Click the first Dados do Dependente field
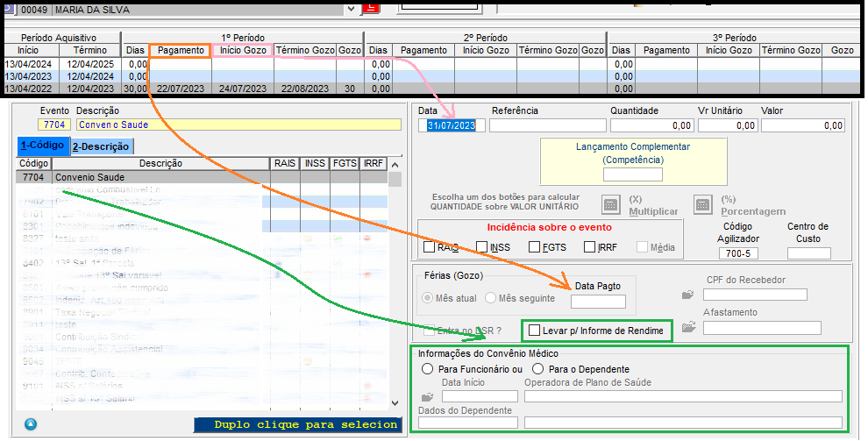The width and height of the screenshot is (868, 441). click(468, 423)
